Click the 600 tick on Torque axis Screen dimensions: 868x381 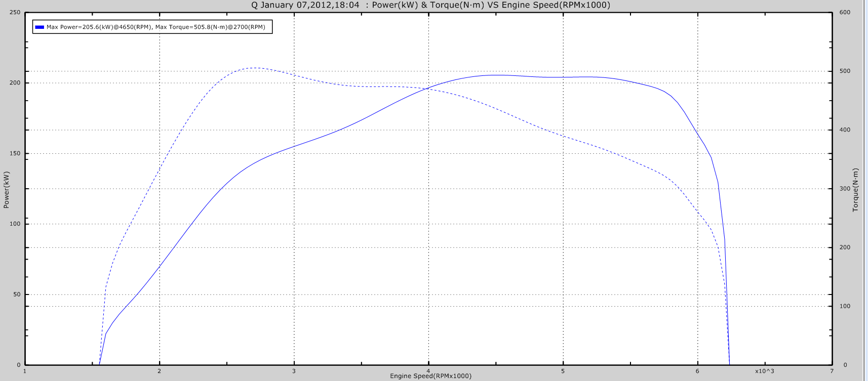(x=845, y=12)
